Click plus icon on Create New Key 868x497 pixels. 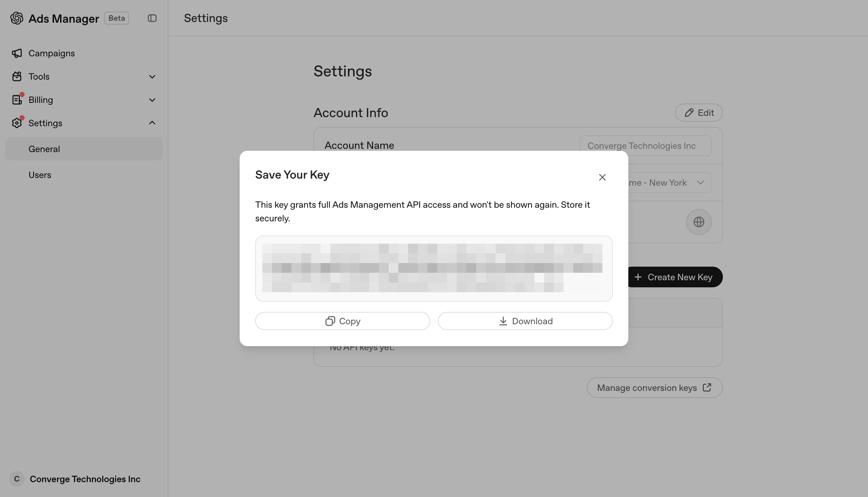[638, 277]
